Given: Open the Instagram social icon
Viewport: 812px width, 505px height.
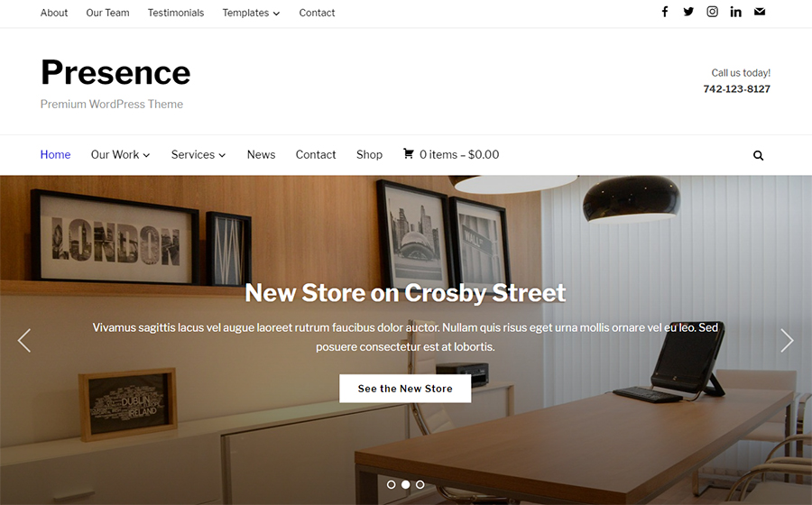Looking at the screenshot, I should coord(712,12).
